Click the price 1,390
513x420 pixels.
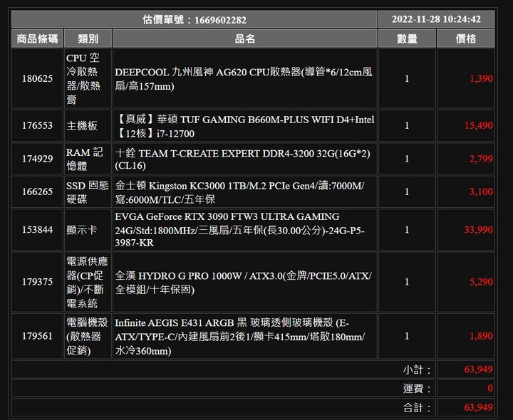point(481,78)
